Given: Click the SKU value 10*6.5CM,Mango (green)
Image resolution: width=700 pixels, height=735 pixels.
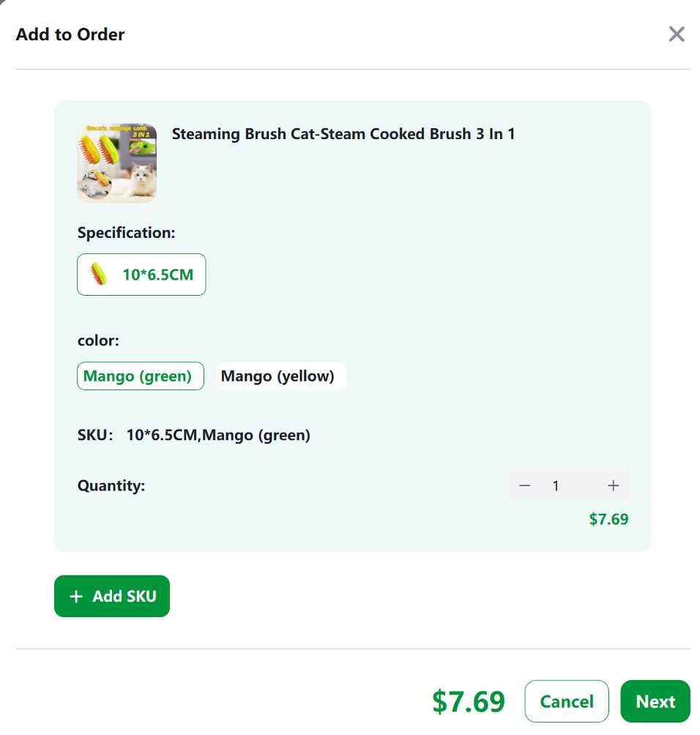Looking at the screenshot, I should coord(218,435).
